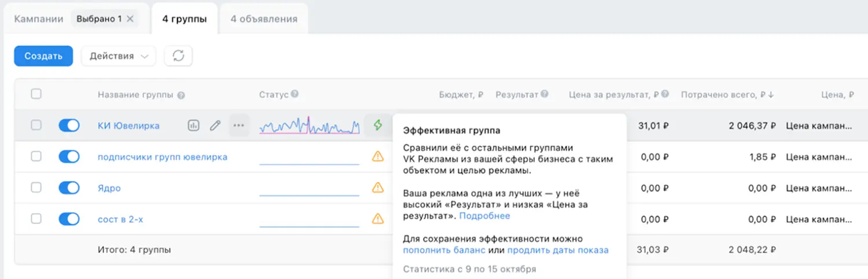Click warning triangle in Ядро row
This screenshot has width=868, height=279.
coord(378,188)
